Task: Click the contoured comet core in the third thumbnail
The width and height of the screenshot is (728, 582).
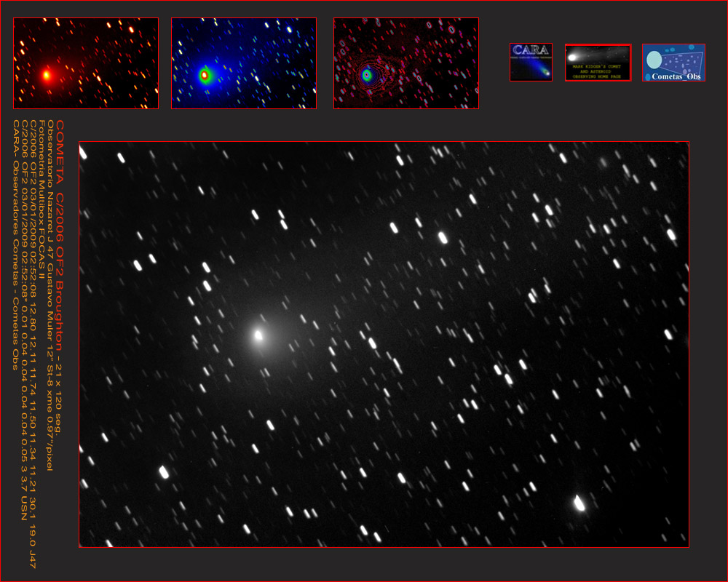Action: point(367,74)
